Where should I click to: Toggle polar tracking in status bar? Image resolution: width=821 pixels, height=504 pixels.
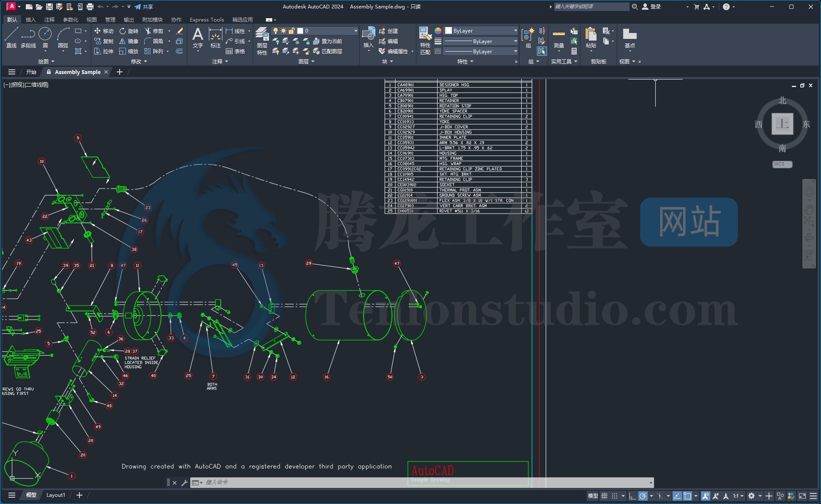coord(643,496)
